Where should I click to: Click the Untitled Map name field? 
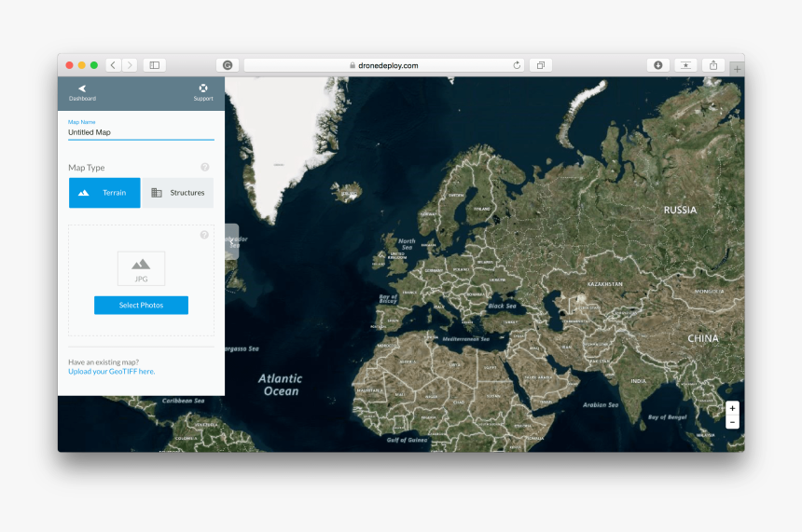coord(141,132)
